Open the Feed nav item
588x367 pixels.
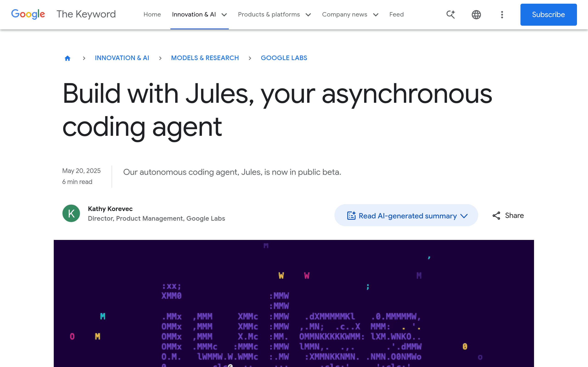[x=396, y=14]
